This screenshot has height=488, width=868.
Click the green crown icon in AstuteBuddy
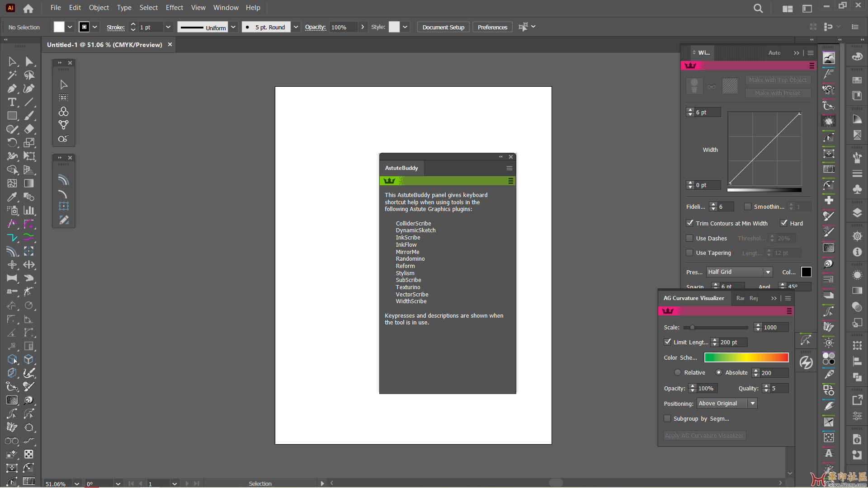point(389,181)
